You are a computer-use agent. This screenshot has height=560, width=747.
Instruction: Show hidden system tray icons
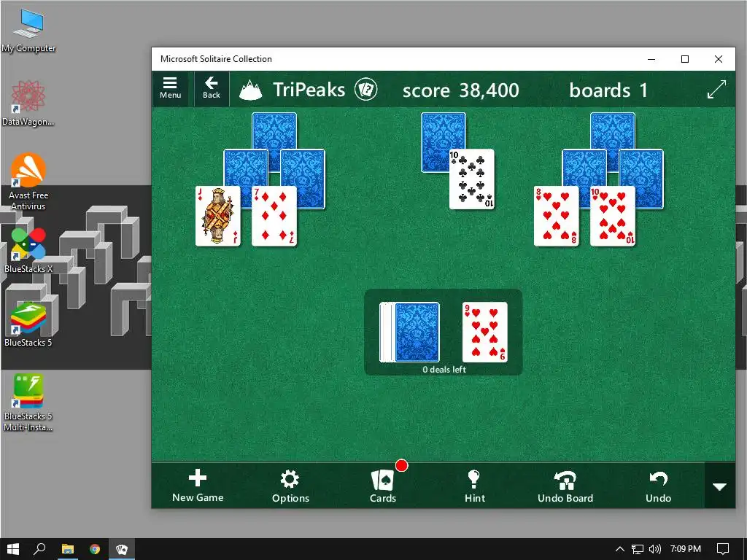click(x=620, y=549)
